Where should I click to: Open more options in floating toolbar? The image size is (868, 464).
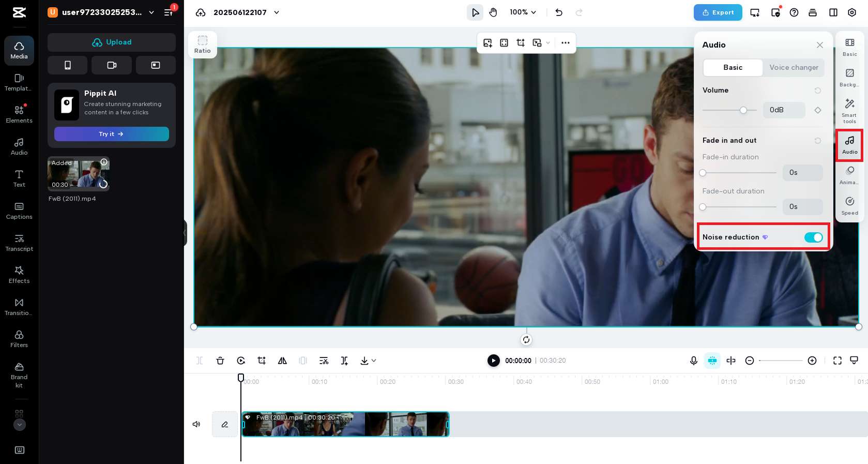pos(566,43)
